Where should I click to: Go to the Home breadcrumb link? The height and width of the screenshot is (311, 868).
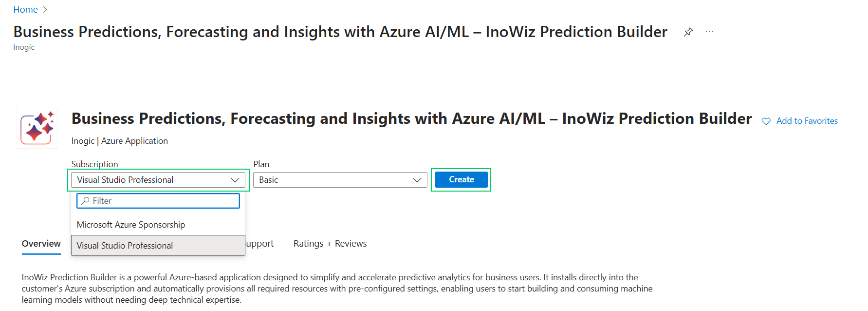coord(25,10)
